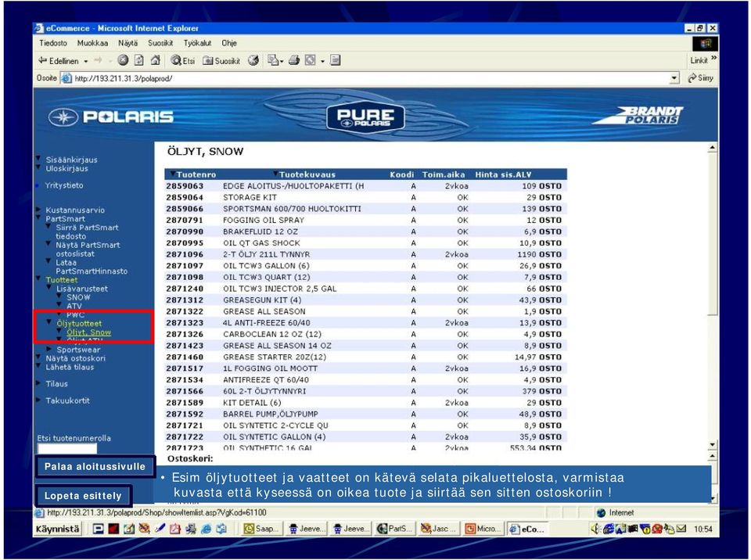The image size is (751, 560).
Task: Expand the Sportswear tree arrow
Action: click(x=49, y=349)
